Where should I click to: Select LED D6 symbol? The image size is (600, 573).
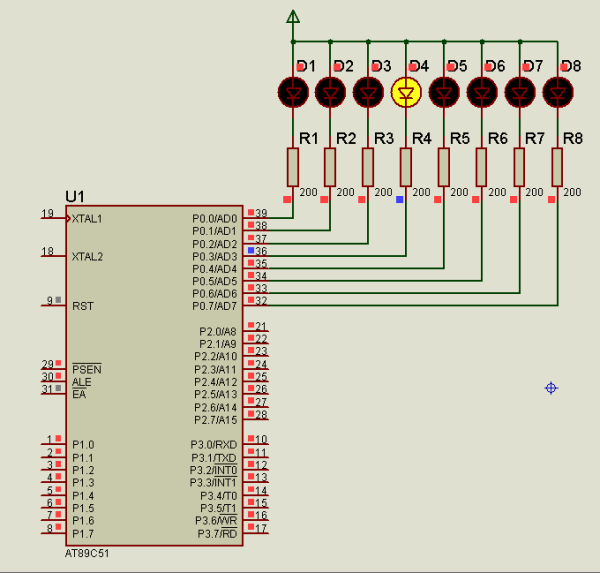coord(482,92)
